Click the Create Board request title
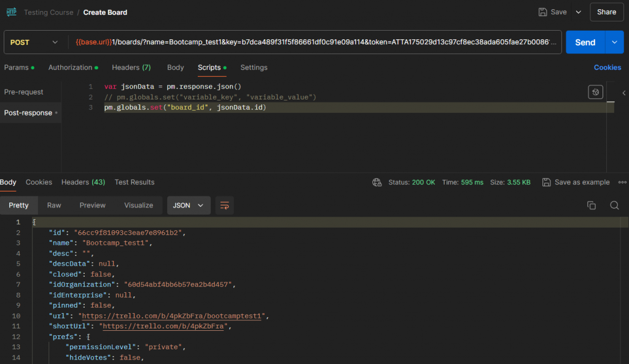The height and width of the screenshot is (364, 629). 105,12
